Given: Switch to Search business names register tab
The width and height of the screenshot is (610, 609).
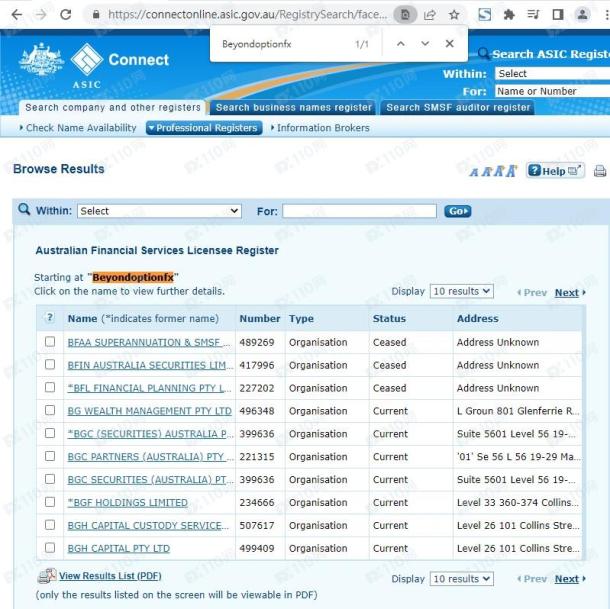Looking at the screenshot, I should click(293, 107).
